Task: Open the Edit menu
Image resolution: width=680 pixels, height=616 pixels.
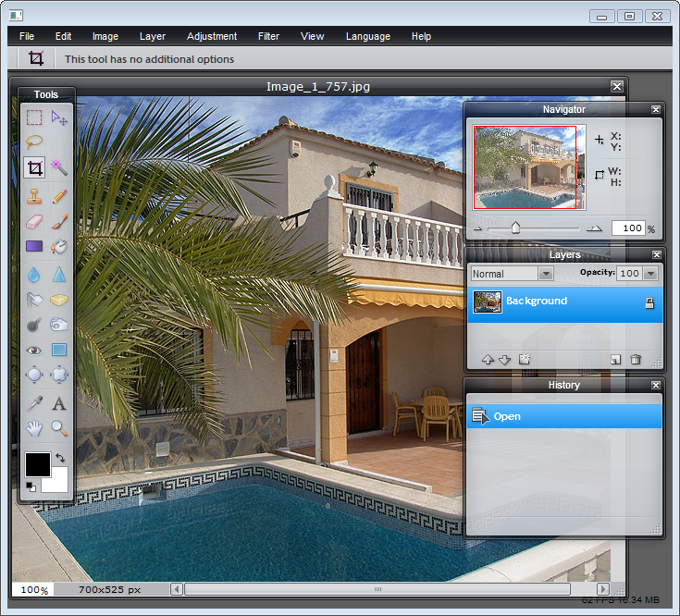Action: click(x=63, y=36)
